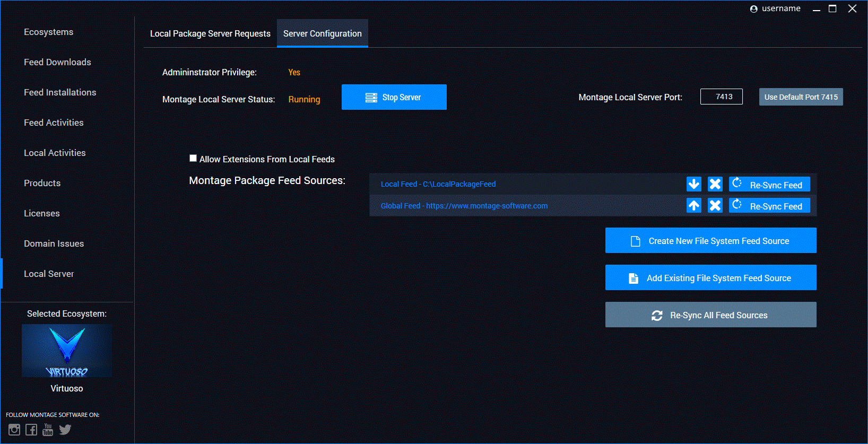Open the Licenses section
Screen dimensions: 868x444
click(42, 213)
